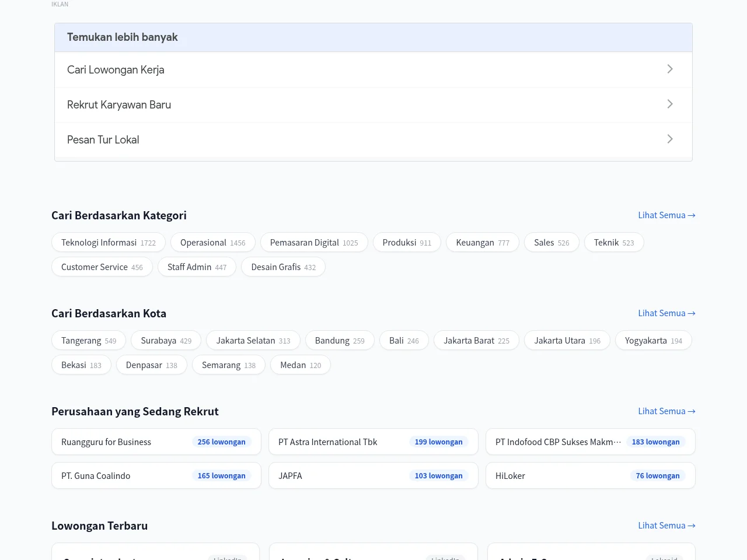Open Rekrut Karyawan Baru chevron arrow
This screenshot has width=747, height=560.
(x=670, y=104)
